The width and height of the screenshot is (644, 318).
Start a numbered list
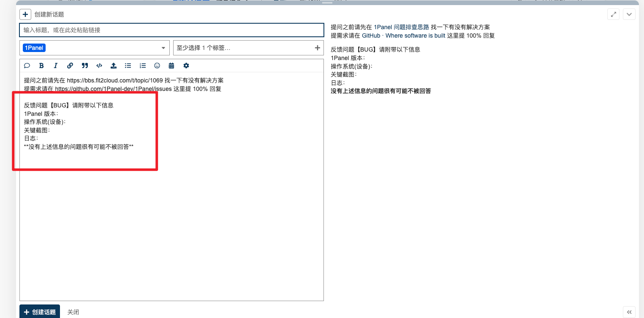click(x=143, y=66)
